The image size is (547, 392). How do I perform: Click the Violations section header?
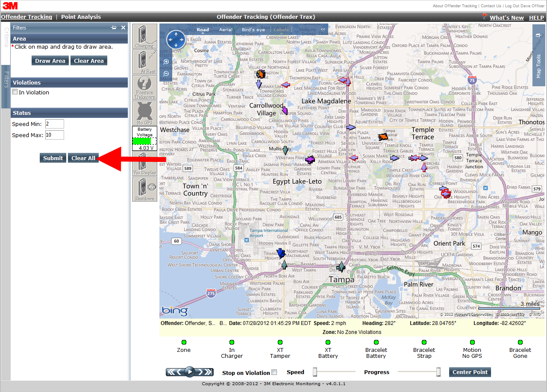click(69, 82)
